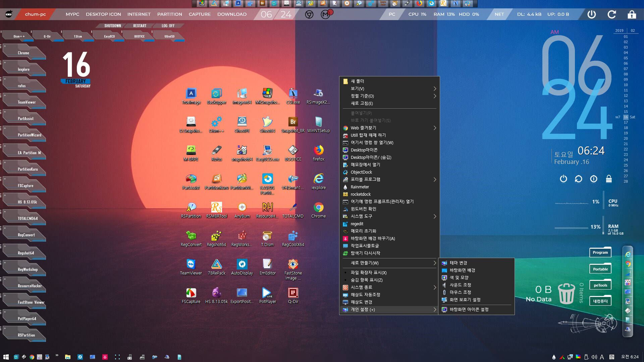
Task: Select the CGI.exe desktop icon
Action: click(293, 96)
